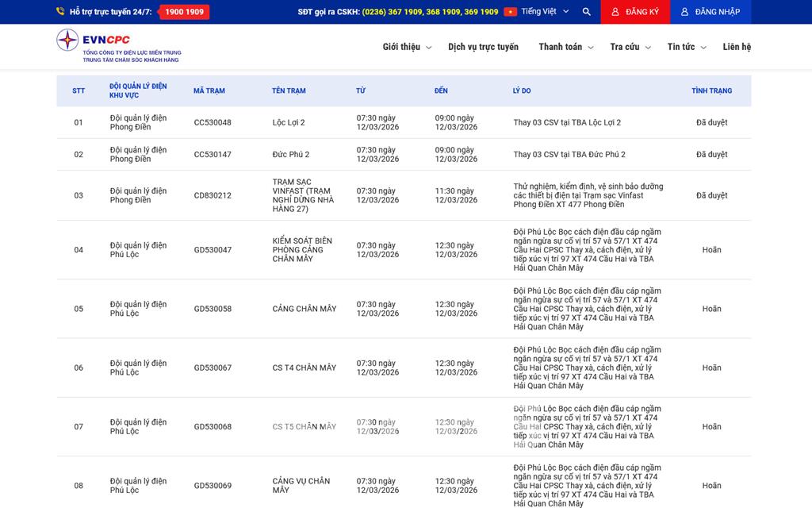812x508 pixels.
Task: Click the phone headset support icon
Action: (60, 12)
